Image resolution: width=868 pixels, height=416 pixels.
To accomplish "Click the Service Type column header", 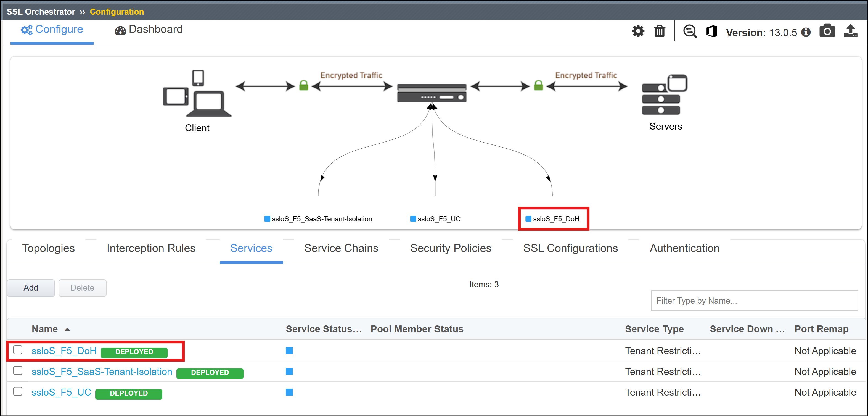I will coord(654,329).
